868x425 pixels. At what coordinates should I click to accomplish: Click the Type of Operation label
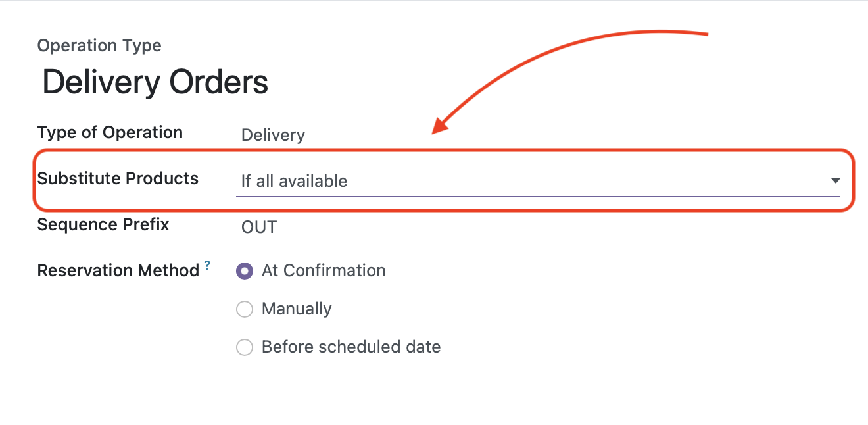tap(110, 132)
